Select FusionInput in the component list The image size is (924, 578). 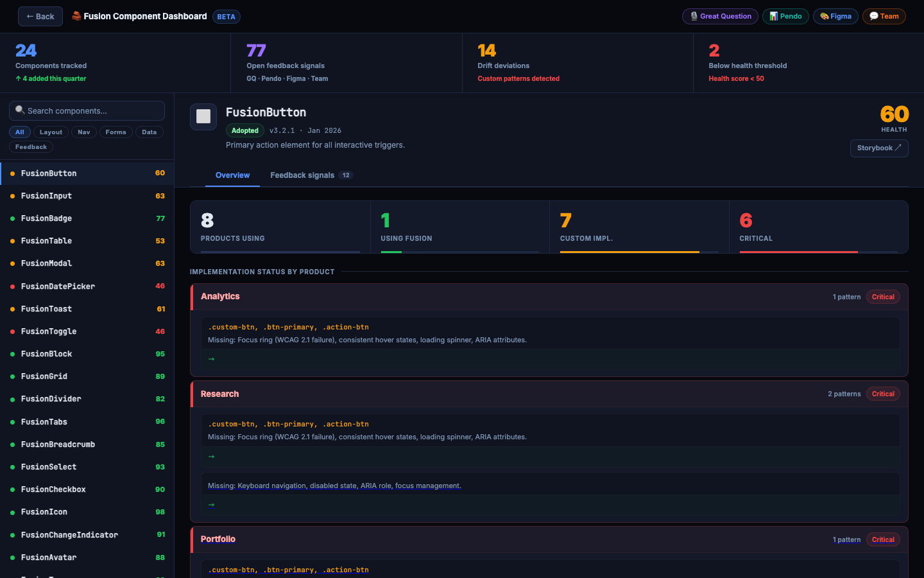[x=87, y=196]
